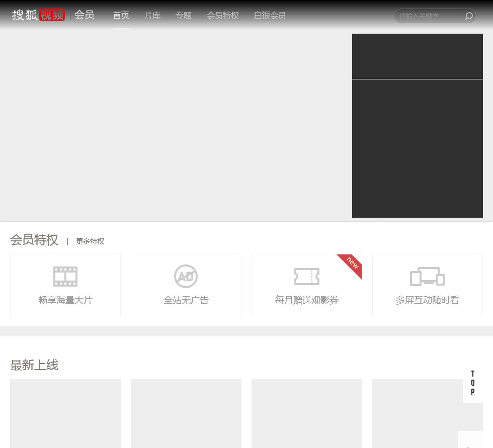Image resolution: width=493 pixels, height=448 pixels.
Task: Open the 首页 tab
Action: [121, 16]
